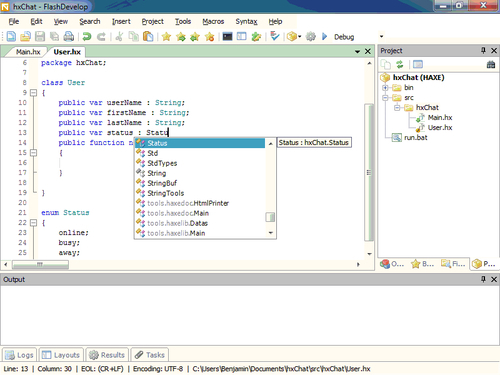Screen dimensions: 500x375
Task: Click the Toggle Bookmark star icon
Action: pyautogui.click(x=166, y=36)
